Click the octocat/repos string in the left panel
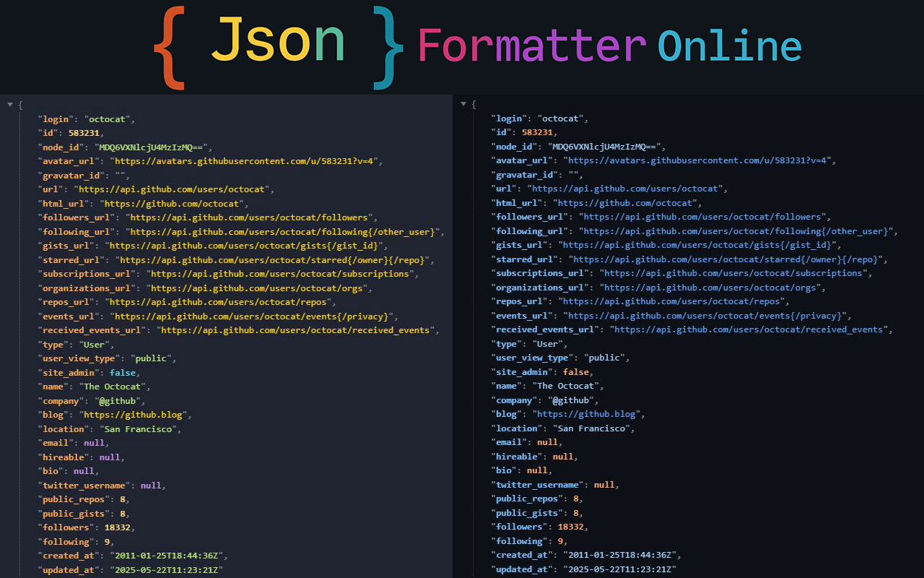924x578 pixels. pyautogui.click(x=220, y=302)
